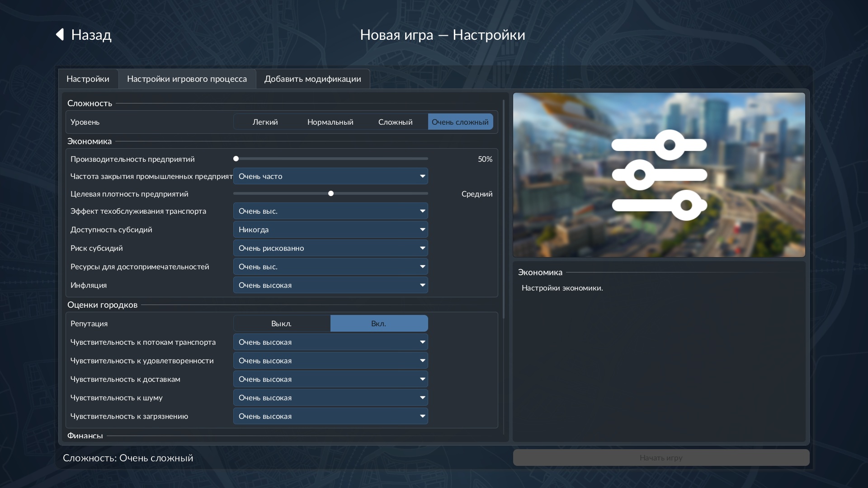Image resolution: width=868 pixels, height=488 pixels.
Task: Select the Очень сложный difficulty level
Action: (x=460, y=122)
